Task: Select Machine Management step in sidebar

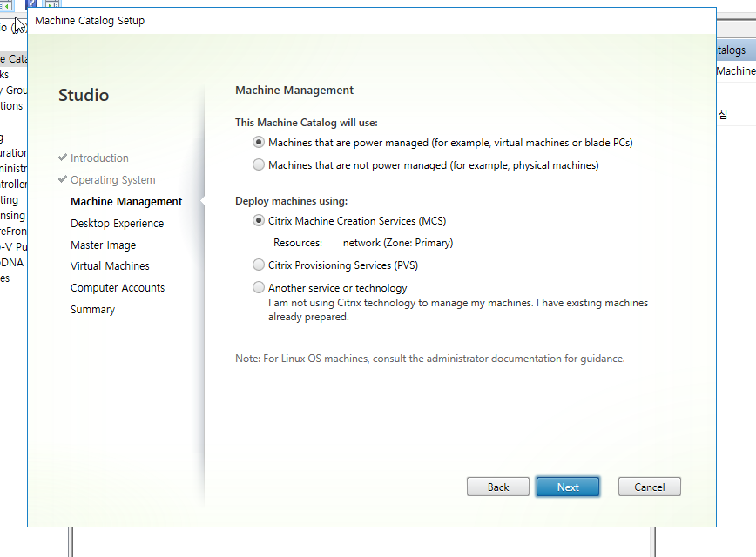Action: (126, 201)
